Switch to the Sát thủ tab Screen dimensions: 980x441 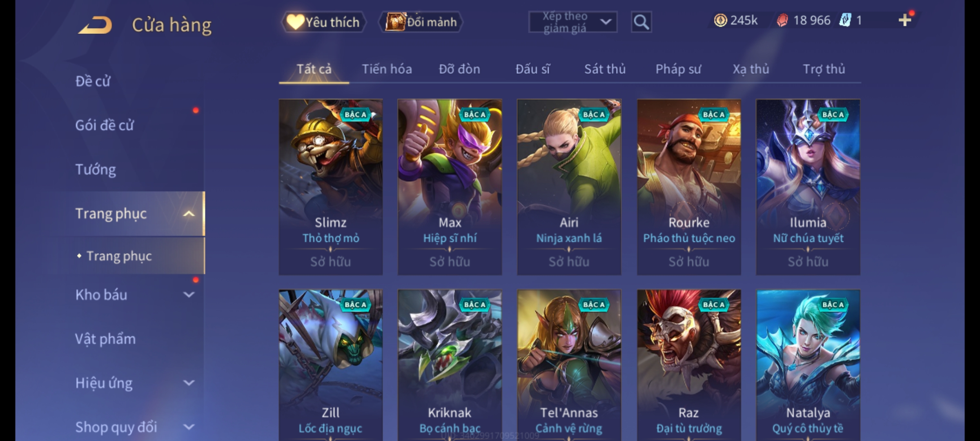coord(605,69)
